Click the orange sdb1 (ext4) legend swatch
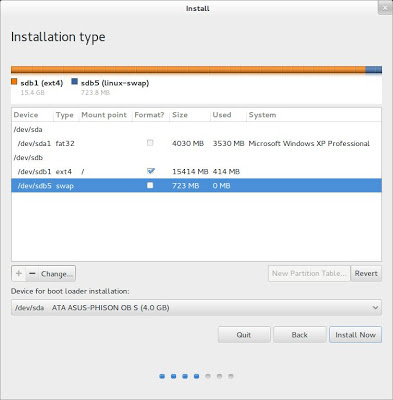The image size is (393, 400). tap(14, 82)
